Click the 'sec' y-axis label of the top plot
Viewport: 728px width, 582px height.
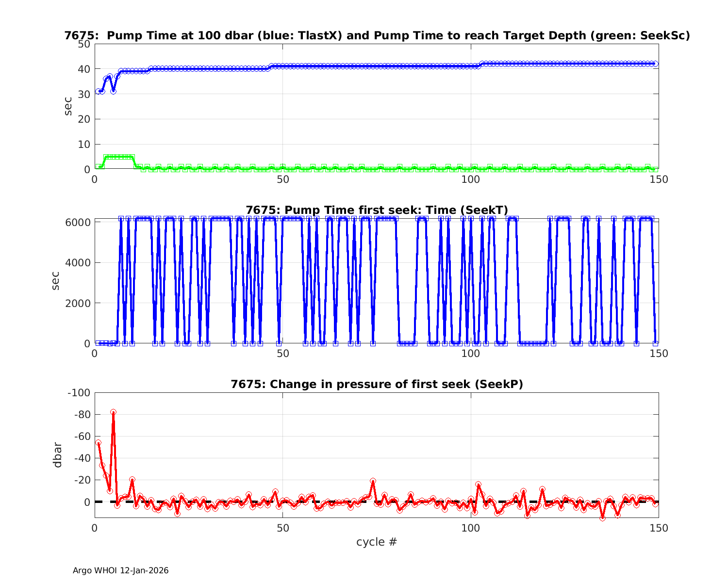(x=68, y=106)
